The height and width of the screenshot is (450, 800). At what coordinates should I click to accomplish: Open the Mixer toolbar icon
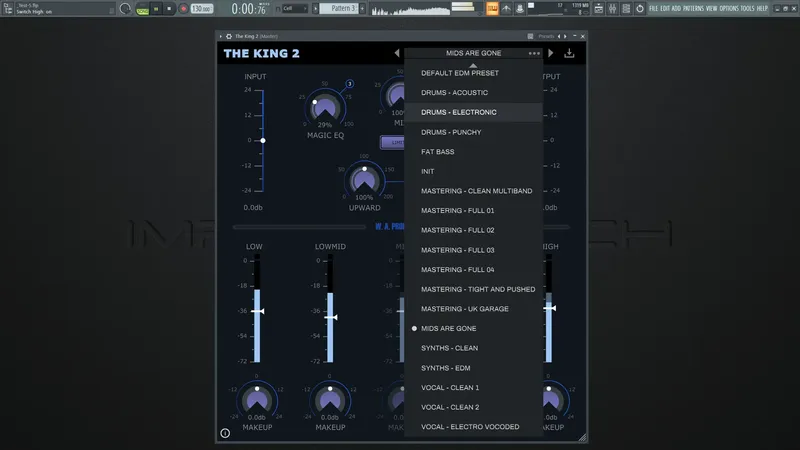point(612,9)
